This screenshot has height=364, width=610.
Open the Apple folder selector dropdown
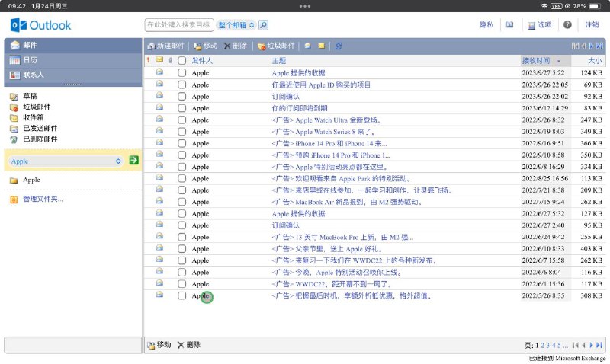(x=66, y=161)
